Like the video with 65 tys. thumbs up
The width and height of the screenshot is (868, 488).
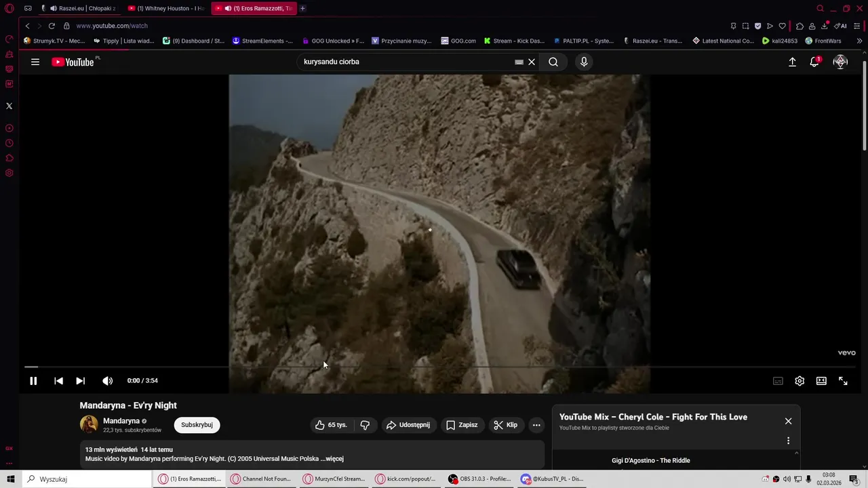tap(331, 425)
